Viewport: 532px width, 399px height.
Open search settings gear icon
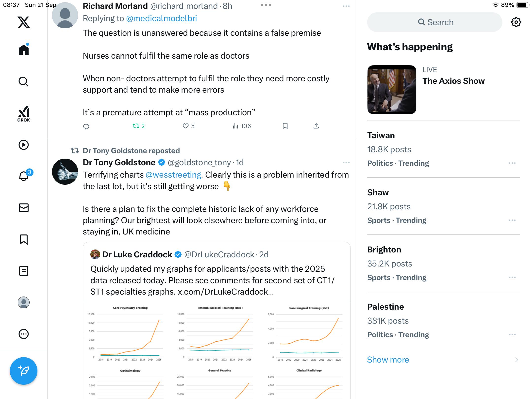(x=516, y=22)
